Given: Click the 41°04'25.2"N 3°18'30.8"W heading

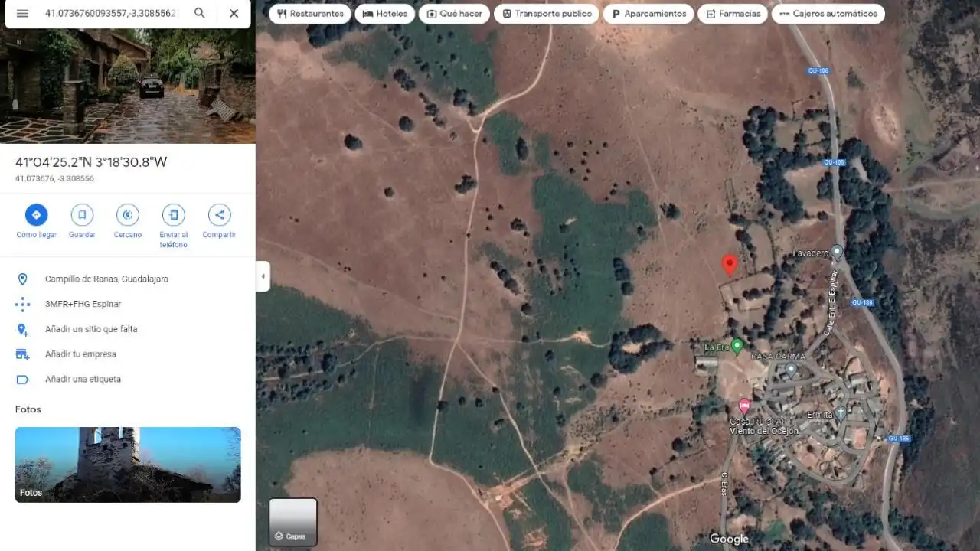Looking at the screenshot, I should point(91,162).
